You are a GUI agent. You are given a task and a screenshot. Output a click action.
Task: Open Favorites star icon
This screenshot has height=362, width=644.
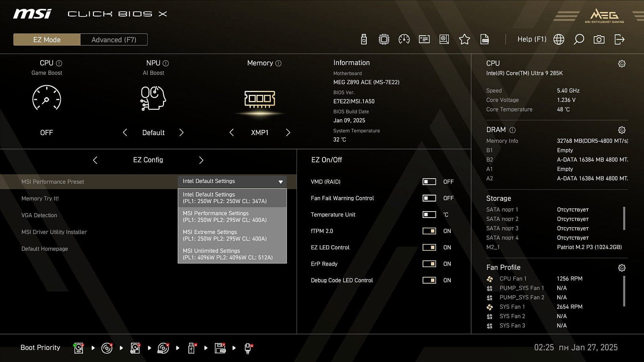coord(464,39)
